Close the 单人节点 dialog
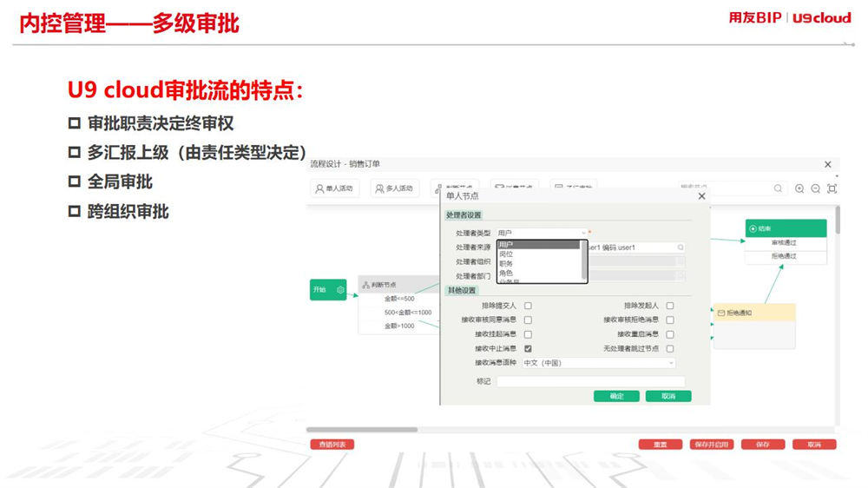The width and height of the screenshot is (868, 488). pyautogui.click(x=701, y=196)
